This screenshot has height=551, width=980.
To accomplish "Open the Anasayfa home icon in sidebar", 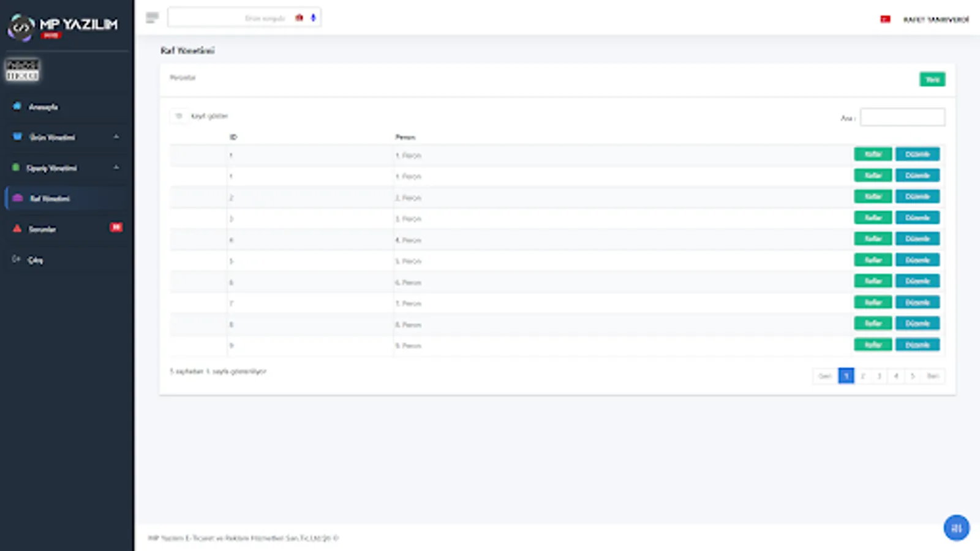I will tap(17, 107).
